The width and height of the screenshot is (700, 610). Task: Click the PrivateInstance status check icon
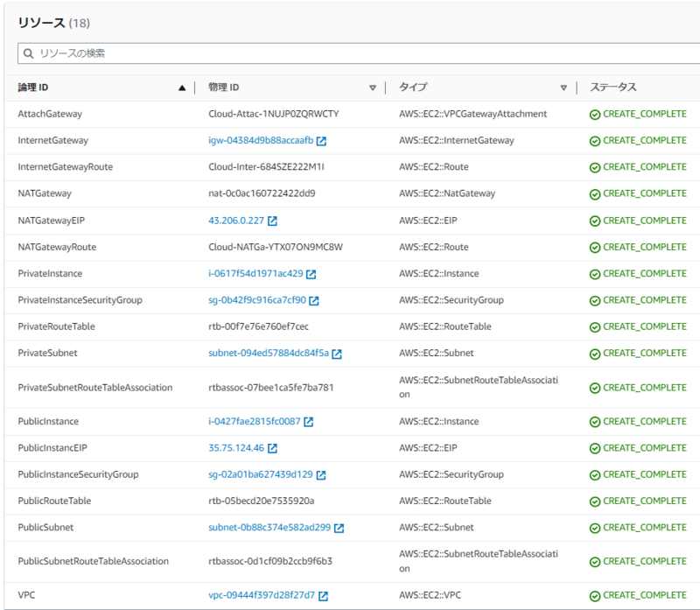pos(595,274)
